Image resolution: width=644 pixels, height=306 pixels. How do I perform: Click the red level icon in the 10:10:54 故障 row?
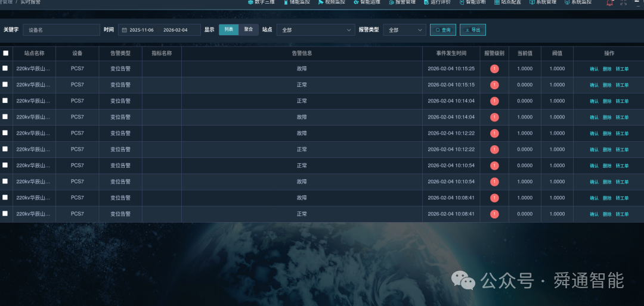(494, 182)
